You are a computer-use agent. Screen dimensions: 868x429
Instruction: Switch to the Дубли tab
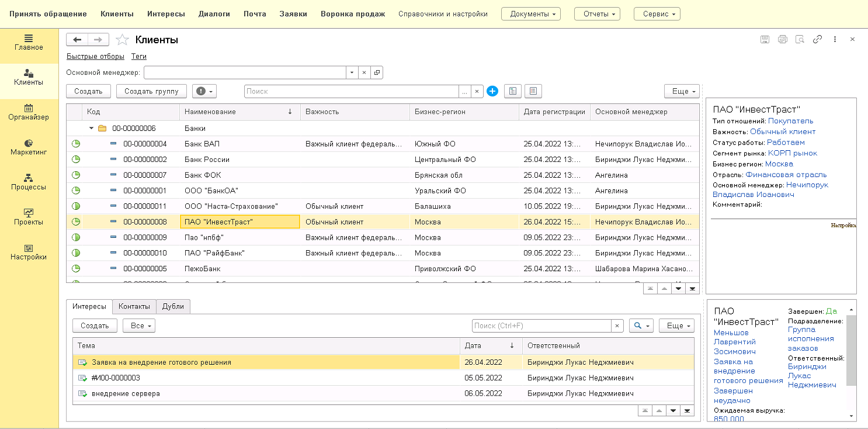coord(173,306)
